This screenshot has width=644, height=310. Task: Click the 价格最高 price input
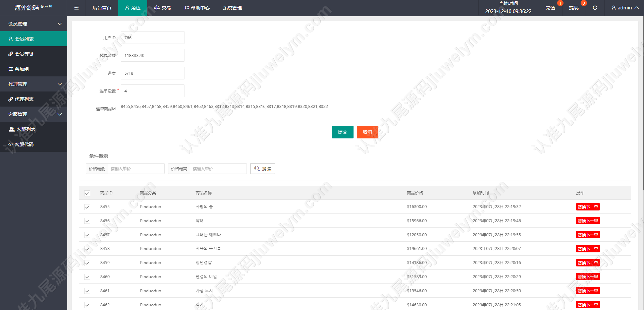218,169
